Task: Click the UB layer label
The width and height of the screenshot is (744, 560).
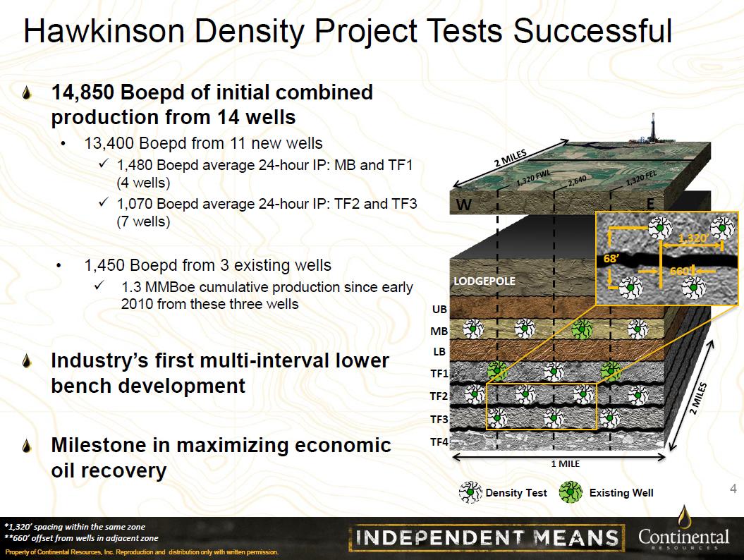Action: 439,309
